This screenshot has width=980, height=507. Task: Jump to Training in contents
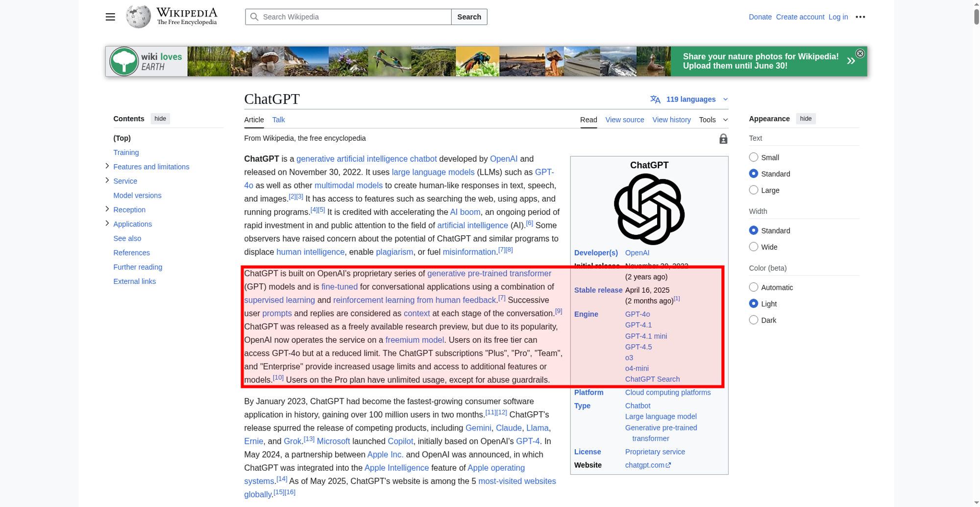coord(126,152)
